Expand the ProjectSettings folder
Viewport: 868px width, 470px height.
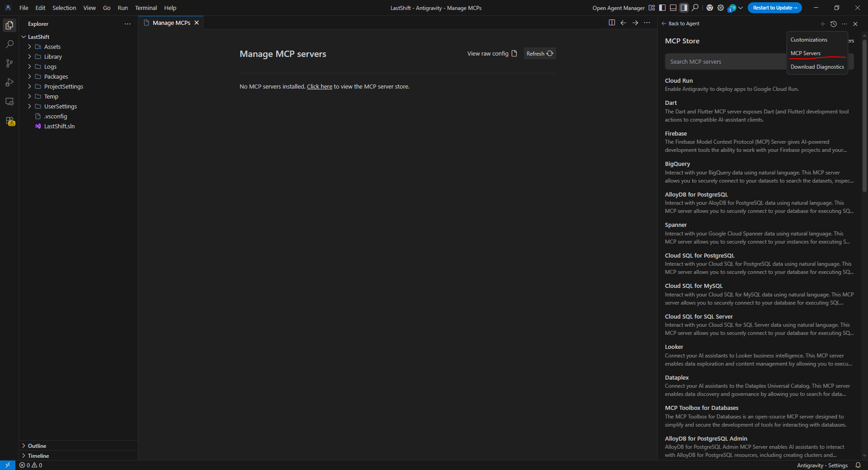29,86
